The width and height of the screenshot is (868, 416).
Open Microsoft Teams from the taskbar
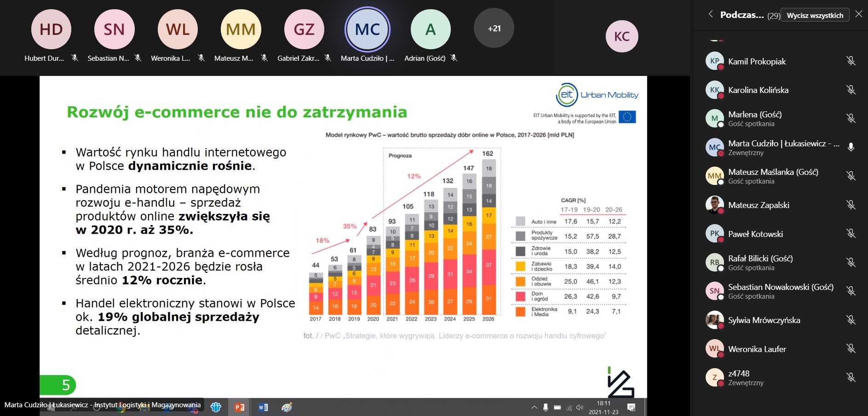pos(216,407)
